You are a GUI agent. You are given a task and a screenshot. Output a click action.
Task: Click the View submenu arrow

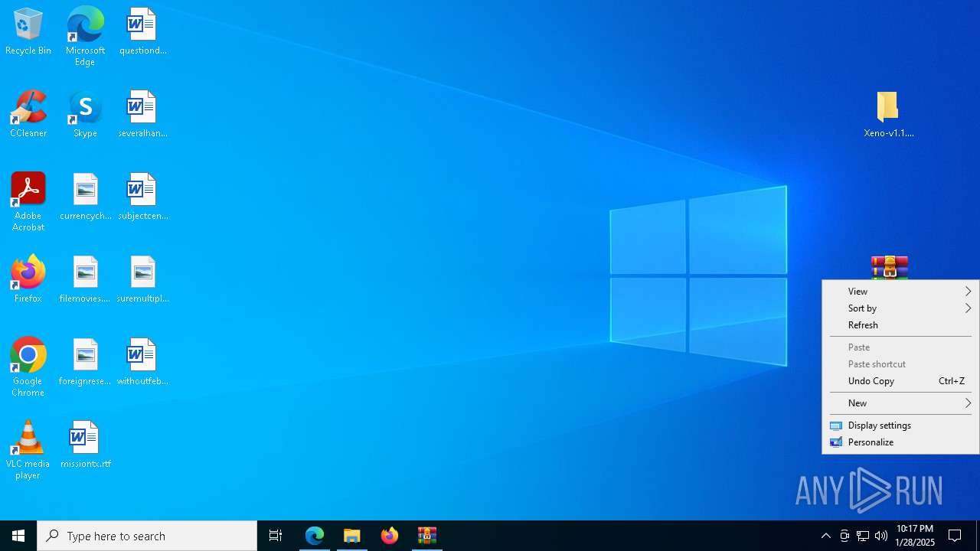click(968, 292)
